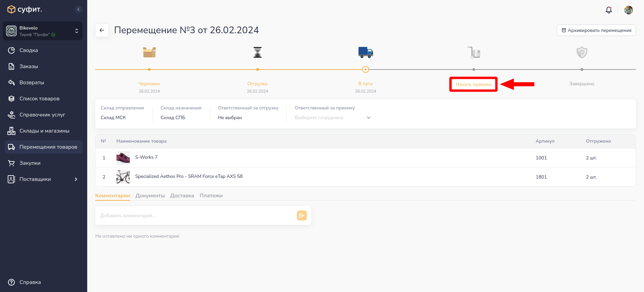
Task: Switch to the Документы tab
Action: [x=150, y=196]
